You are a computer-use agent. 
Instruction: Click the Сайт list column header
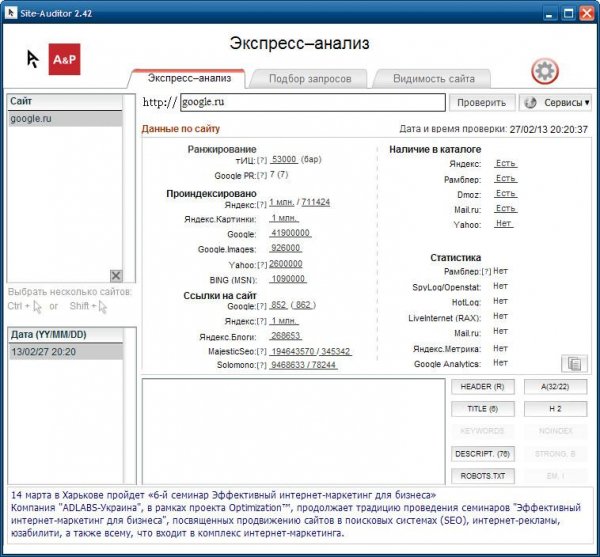pyautogui.click(x=65, y=102)
